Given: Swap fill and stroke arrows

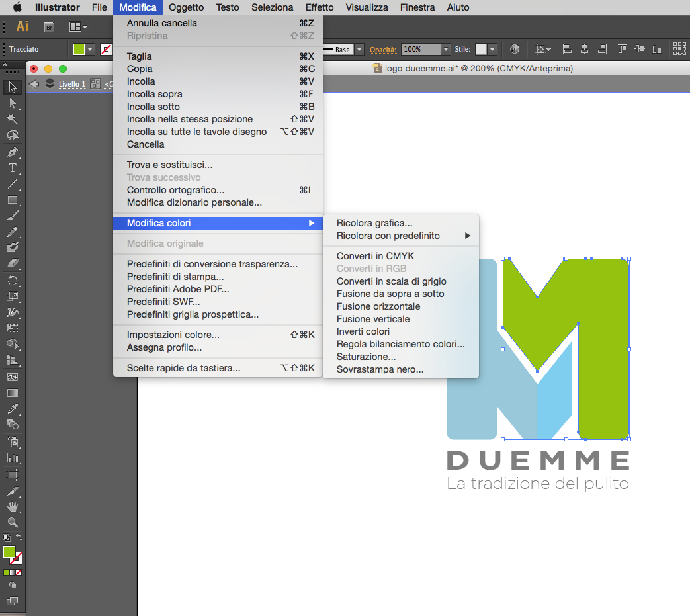Looking at the screenshot, I should [19, 537].
